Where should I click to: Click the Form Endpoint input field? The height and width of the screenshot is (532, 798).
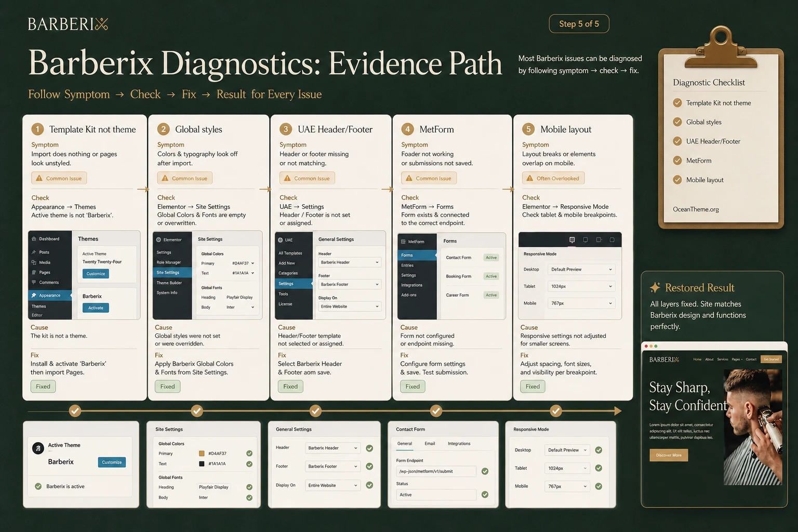(436, 471)
